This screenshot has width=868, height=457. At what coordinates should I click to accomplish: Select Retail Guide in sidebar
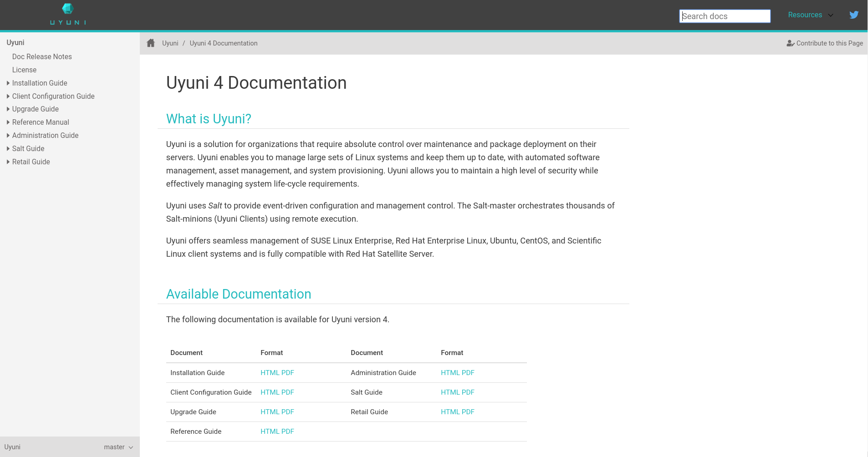[x=31, y=162]
